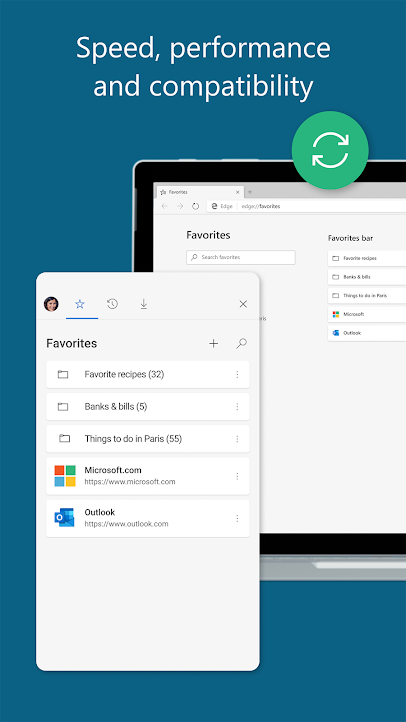Viewport: 406px width, 722px height.
Task: Open the profile avatar in the panel
Action: [51, 304]
